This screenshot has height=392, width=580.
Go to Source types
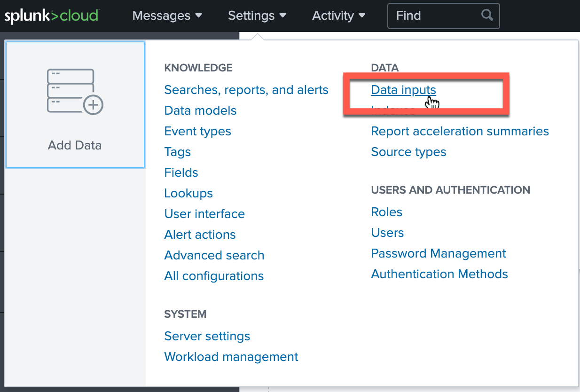[x=408, y=152]
